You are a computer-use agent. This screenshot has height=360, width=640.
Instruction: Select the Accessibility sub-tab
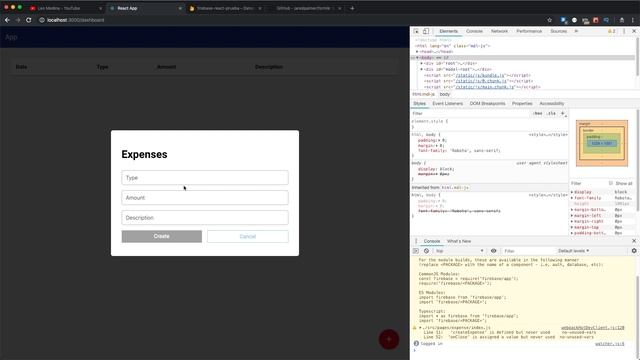click(x=551, y=104)
